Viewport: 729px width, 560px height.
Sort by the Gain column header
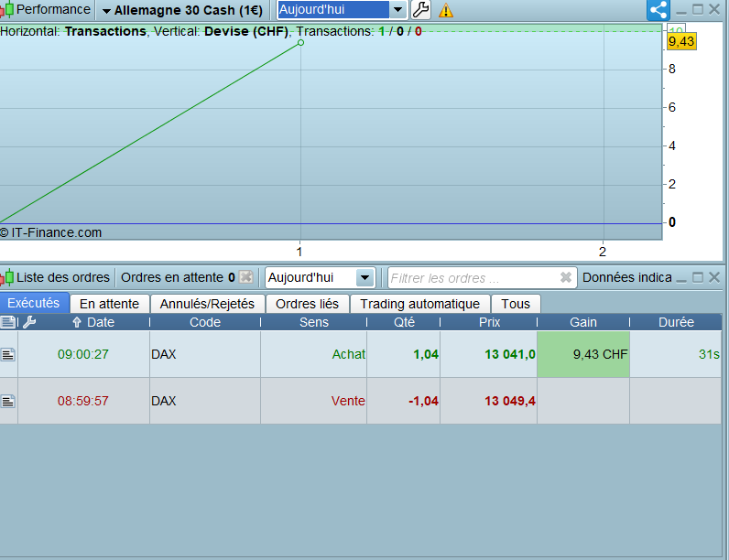(583, 322)
